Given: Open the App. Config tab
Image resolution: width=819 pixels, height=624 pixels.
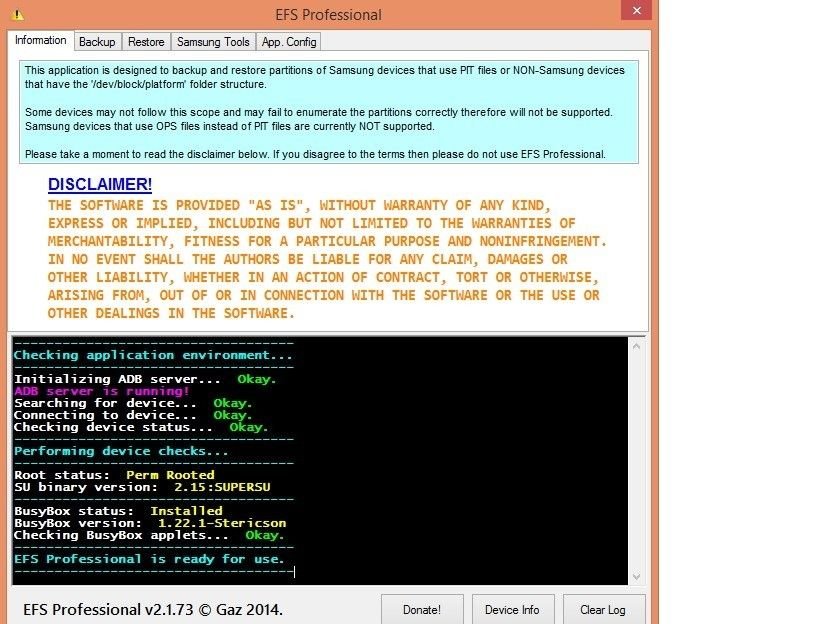Looking at the screenshot, I should [289, 42].
